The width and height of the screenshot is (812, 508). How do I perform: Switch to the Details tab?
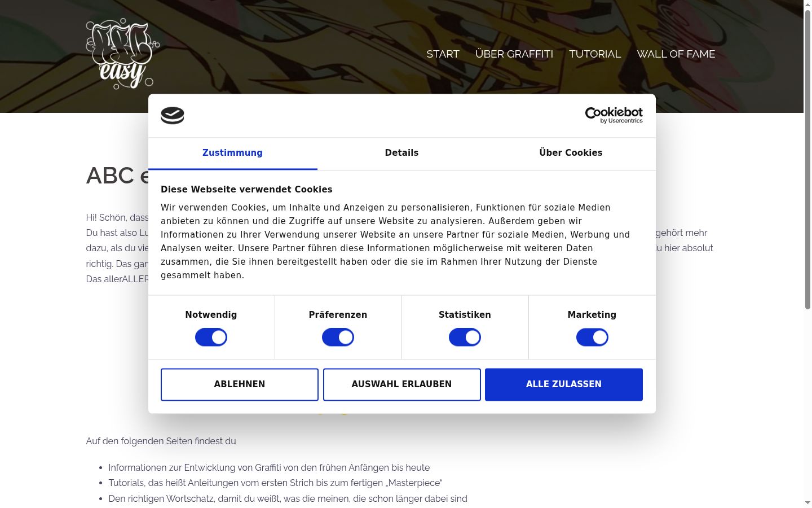401,153
